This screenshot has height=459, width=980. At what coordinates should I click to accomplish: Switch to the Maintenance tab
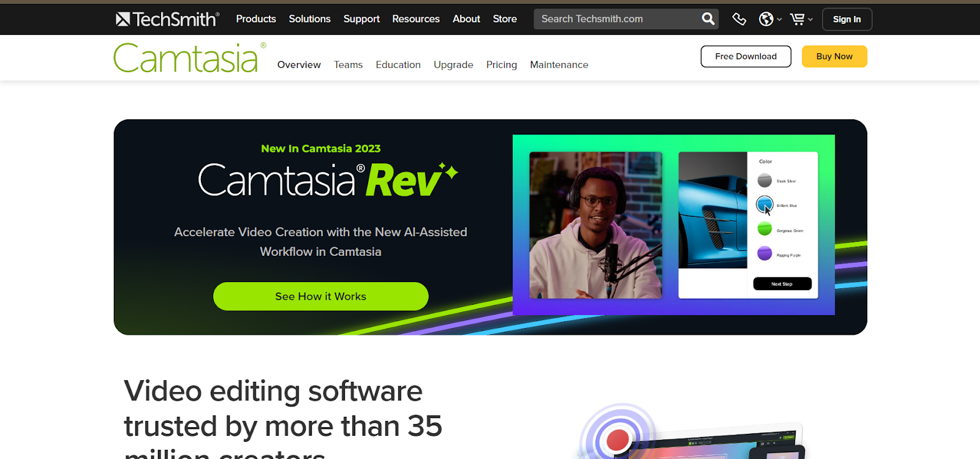[x=559, y=65]
